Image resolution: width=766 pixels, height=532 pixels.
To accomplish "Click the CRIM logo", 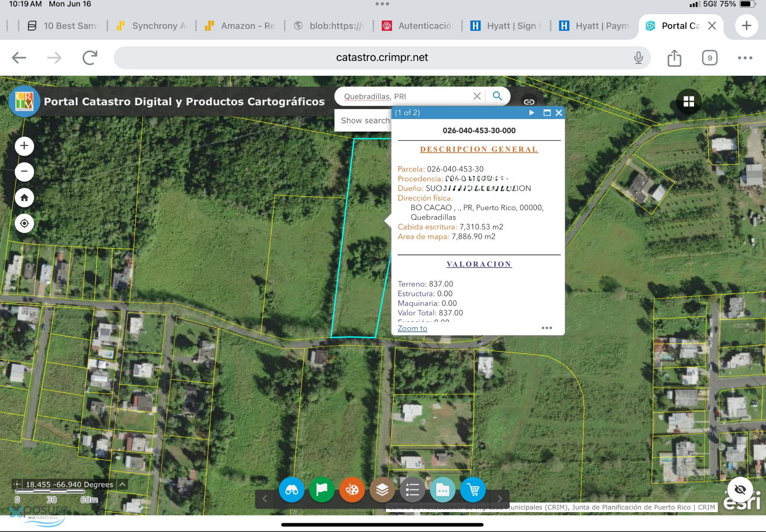I will [x=24, y=101].
